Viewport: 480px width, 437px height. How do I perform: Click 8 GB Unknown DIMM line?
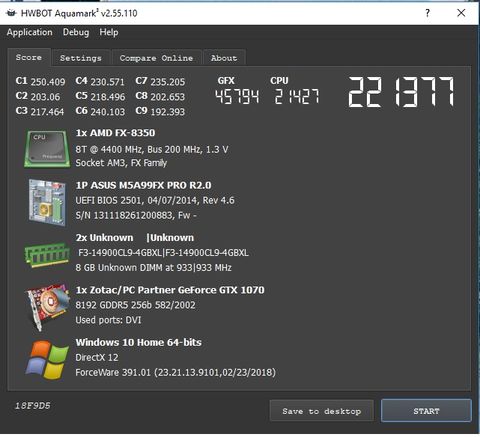pos(154,268)
